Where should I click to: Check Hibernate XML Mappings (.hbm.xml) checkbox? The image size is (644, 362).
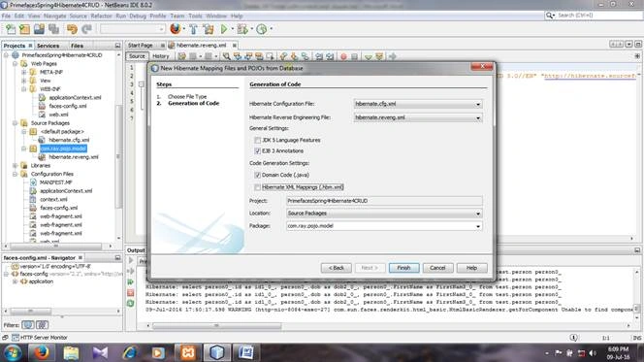258,187
